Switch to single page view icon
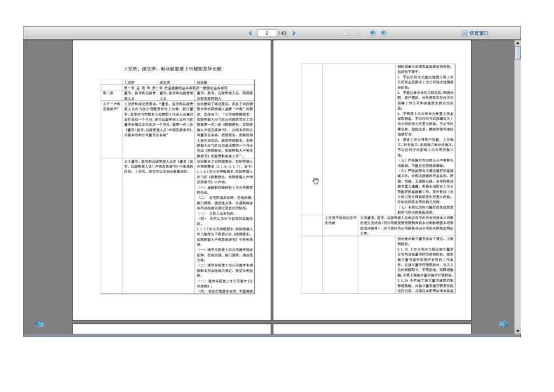 point(346,33)
